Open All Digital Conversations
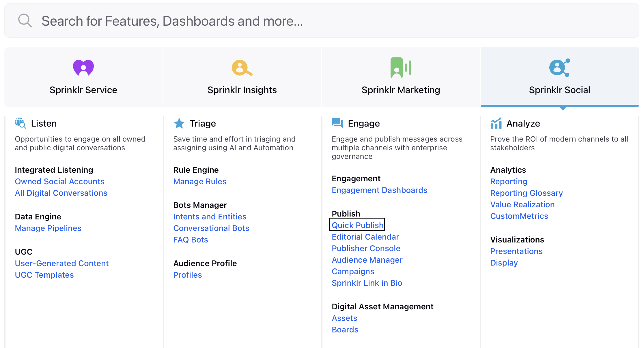Image resolution: width=644 pixels, height=348 pixels. pyautogui.click(x=61, y=193)
